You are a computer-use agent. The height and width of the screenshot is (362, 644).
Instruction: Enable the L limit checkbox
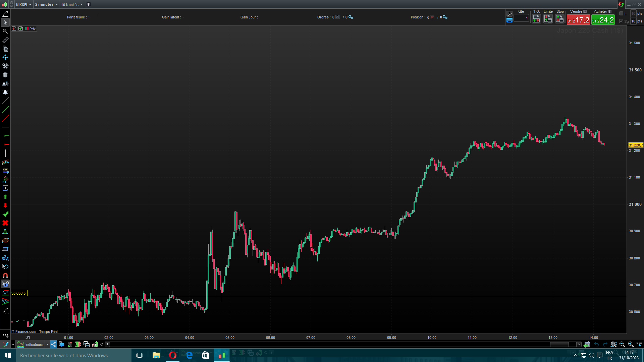pos(621,13)
